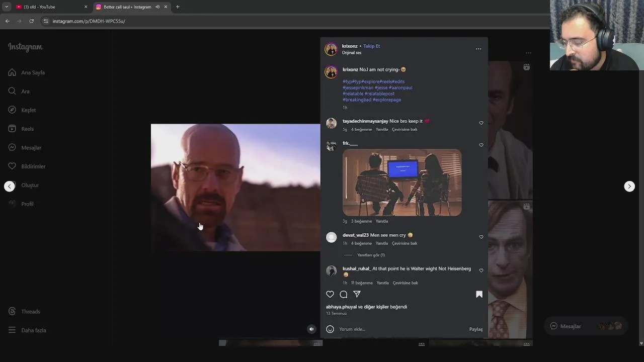Like the post with heart icon
644x362 pixels.
(x=330, y=294)
